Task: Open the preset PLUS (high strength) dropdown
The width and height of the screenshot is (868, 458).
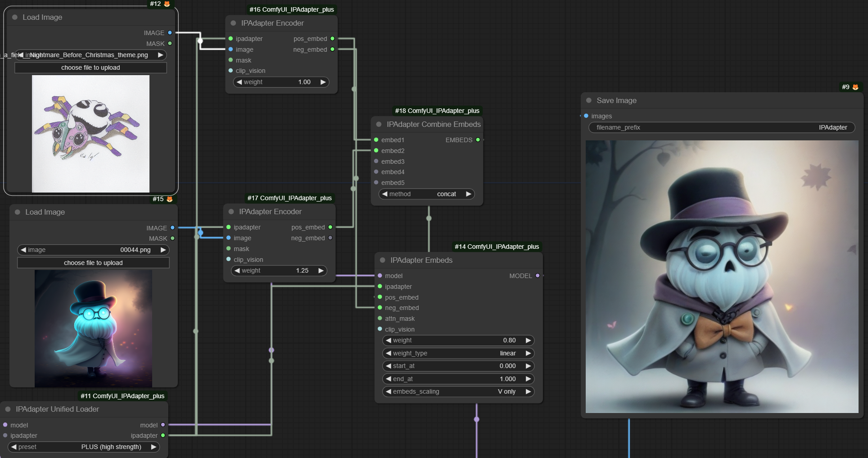Action: (84, 447)
